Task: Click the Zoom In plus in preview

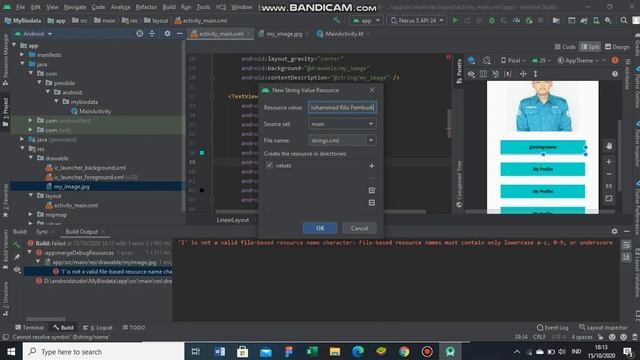Action: 609,162
